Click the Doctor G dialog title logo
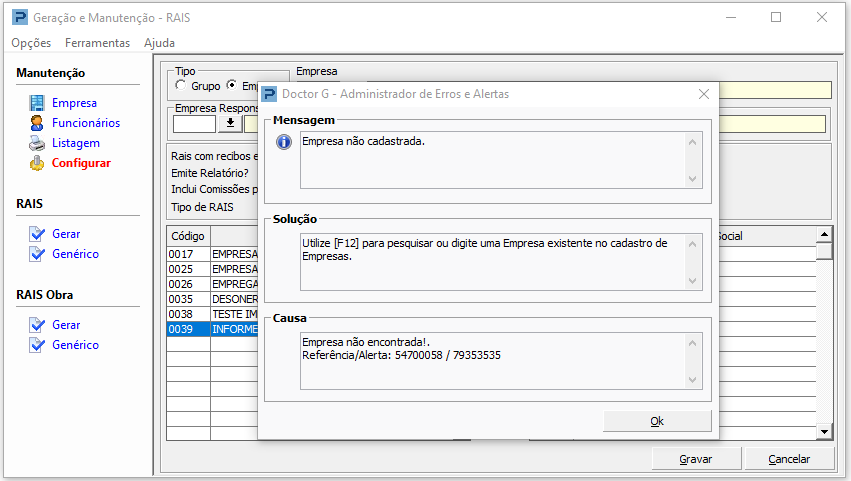Screen dimensions: 851x481 [269, 94]
